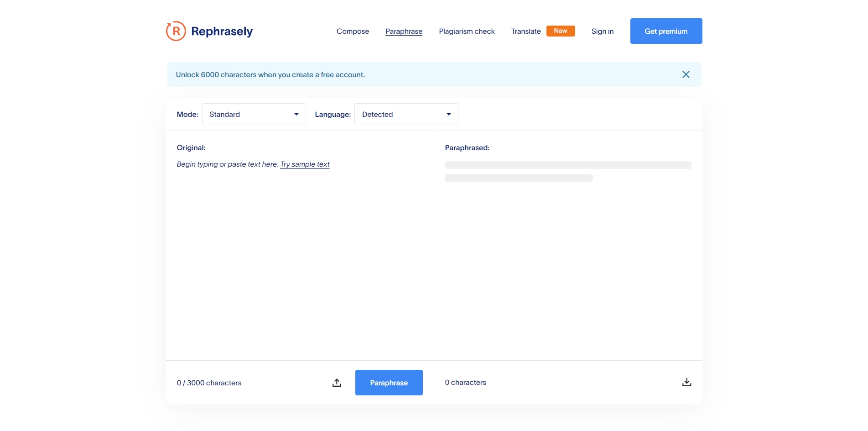Click Try sample text link
The width and height of the screenshot is (868, 431).
click(305, 164)
